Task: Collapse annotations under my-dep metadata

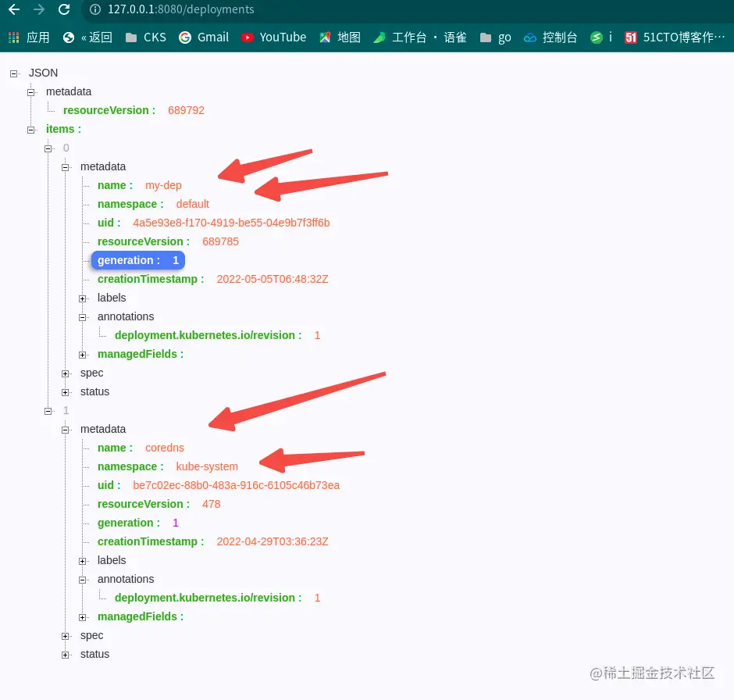Action: 83,317
